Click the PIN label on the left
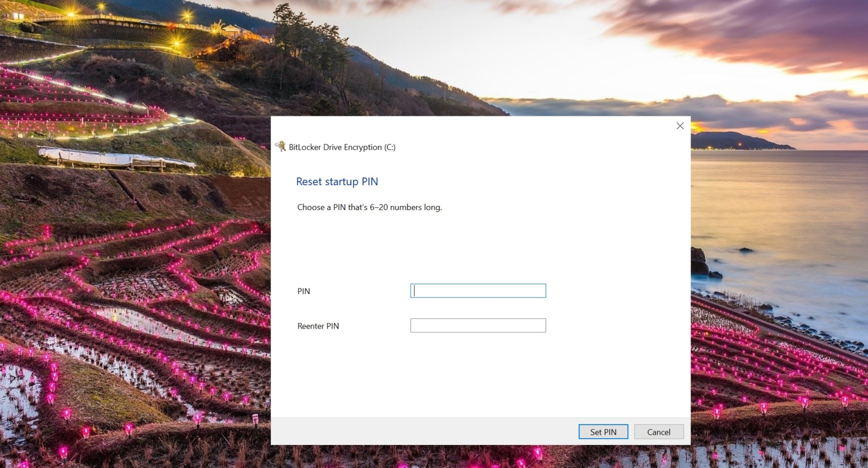868x468 pixels. [x=303, y=291]
